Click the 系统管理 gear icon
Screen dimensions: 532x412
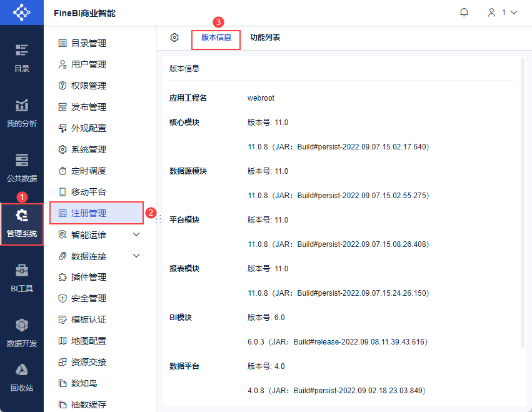(x=63, y=149)
